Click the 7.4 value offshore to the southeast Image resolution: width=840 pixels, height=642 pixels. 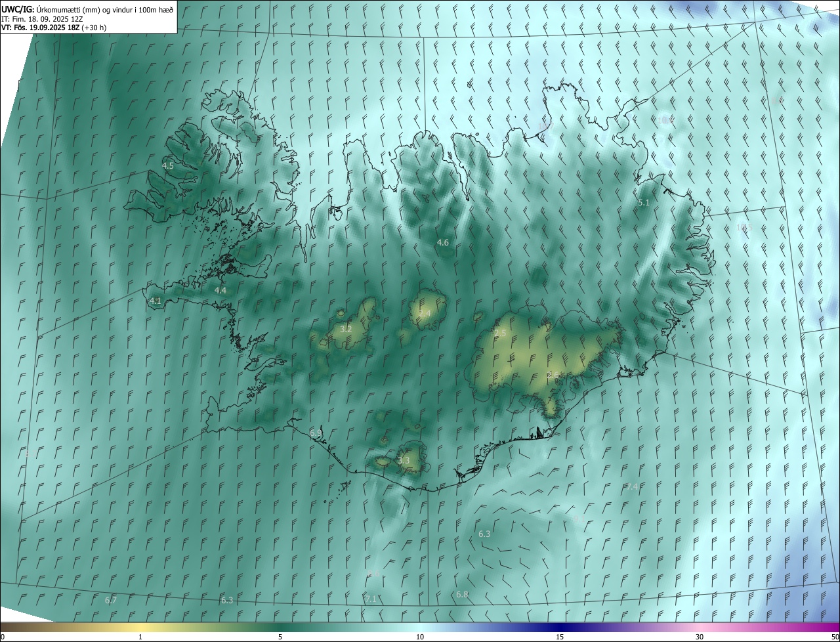coord(632,486)
